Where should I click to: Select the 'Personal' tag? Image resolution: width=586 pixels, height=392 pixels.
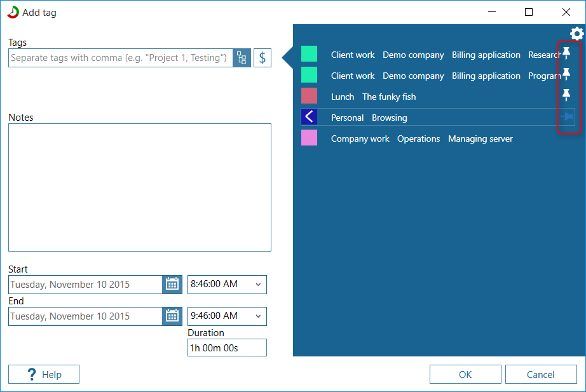pos(347,118)
